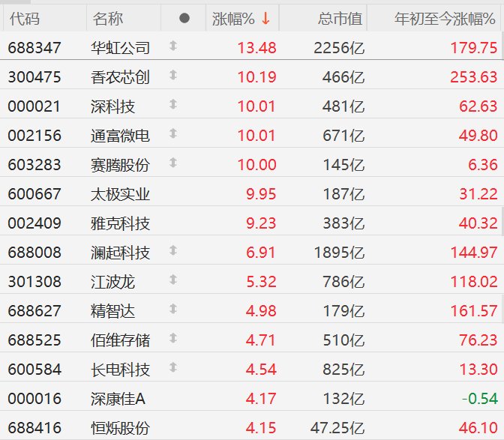Sort by the 名称 column header
The width and height of the screenshot is (504, 440).
108,18
